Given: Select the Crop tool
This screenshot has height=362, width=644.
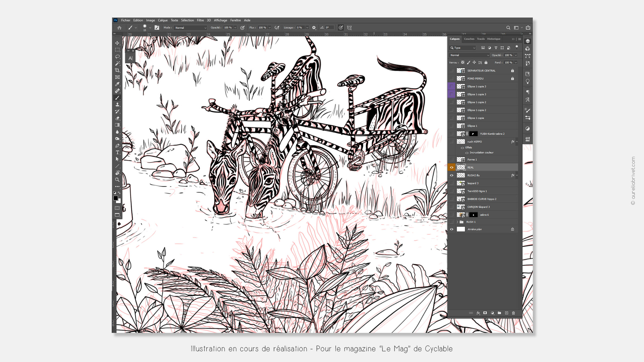Looking at the screenshot, I should [117, 70].
